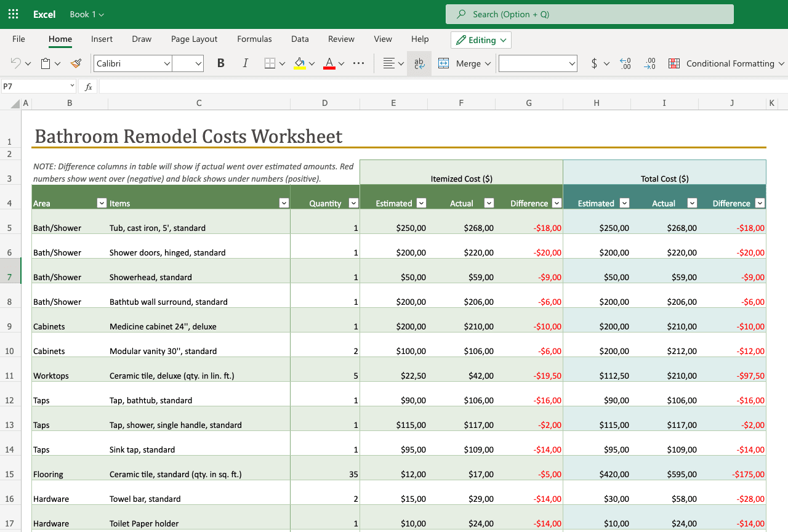The width and height of the screenshot is (788, 532).
Task: Open the app launcher grid icon
Action: click(13, 14)
